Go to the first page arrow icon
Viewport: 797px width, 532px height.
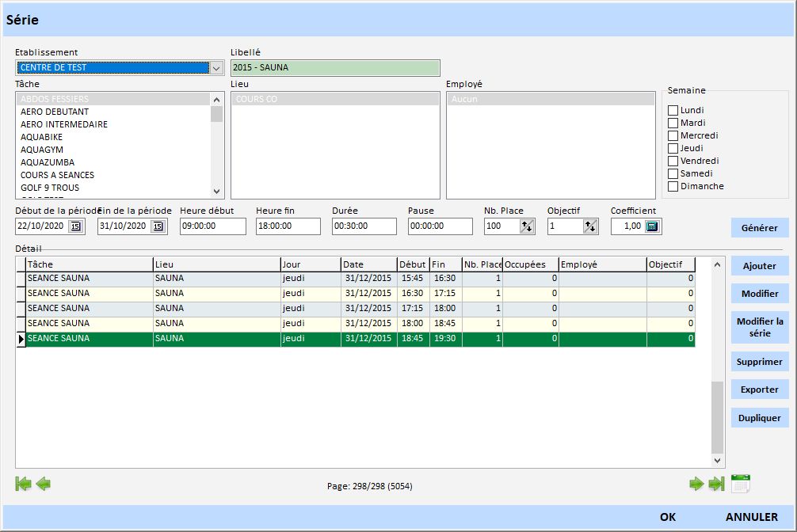(23, 484)
